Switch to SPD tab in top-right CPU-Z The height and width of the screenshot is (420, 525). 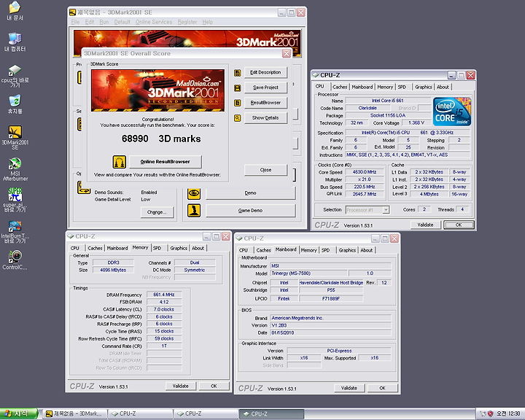point(402,87)
